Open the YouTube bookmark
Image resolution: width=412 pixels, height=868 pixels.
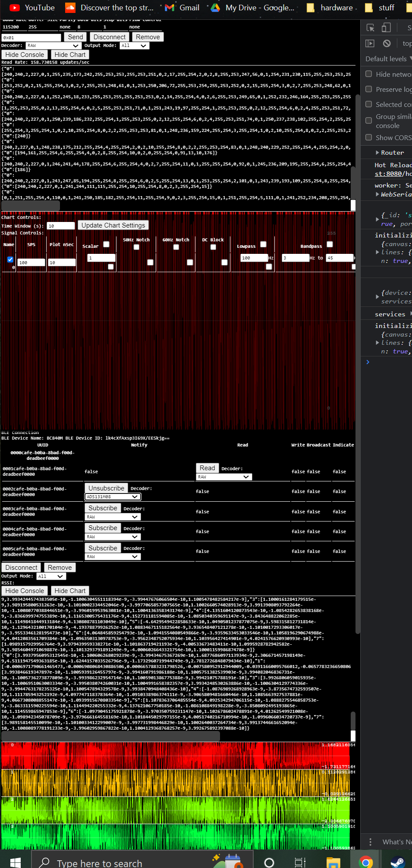(x=32, y=7)
